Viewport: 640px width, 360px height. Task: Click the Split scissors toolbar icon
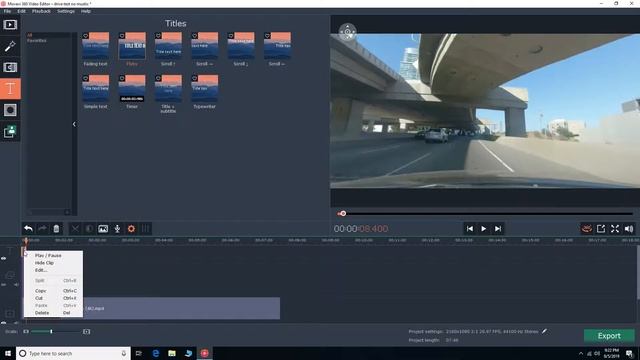tap(75, 229)
